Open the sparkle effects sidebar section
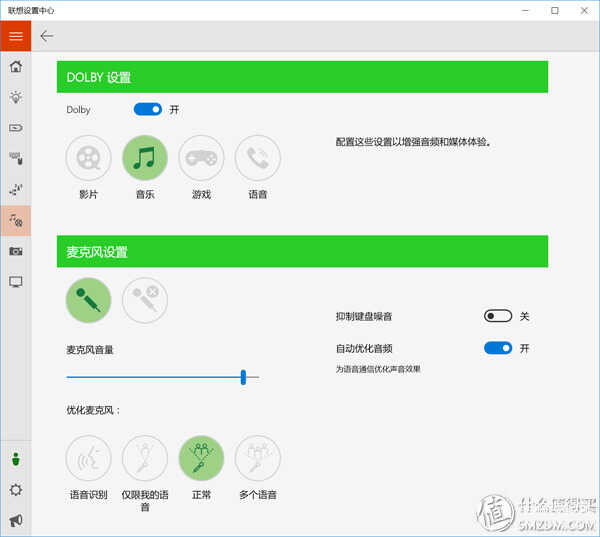The image size is (600, 537). [16, 189]
